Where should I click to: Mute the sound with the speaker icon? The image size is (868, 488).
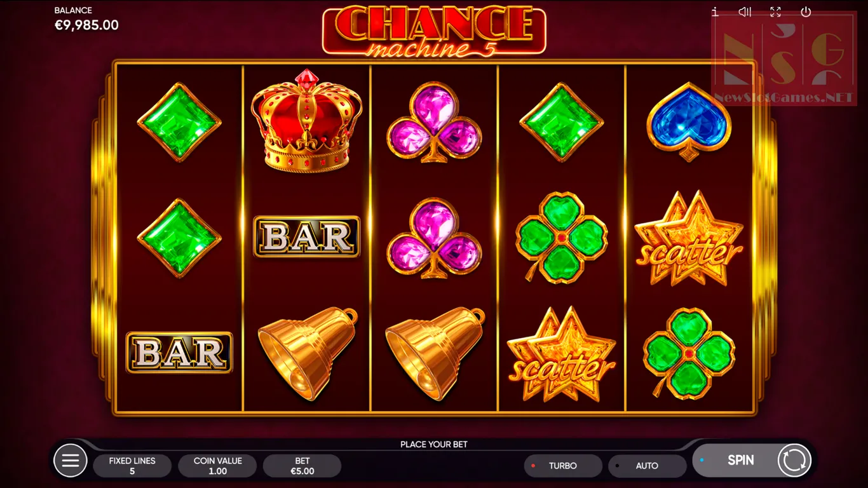click(x=745, y=11)
